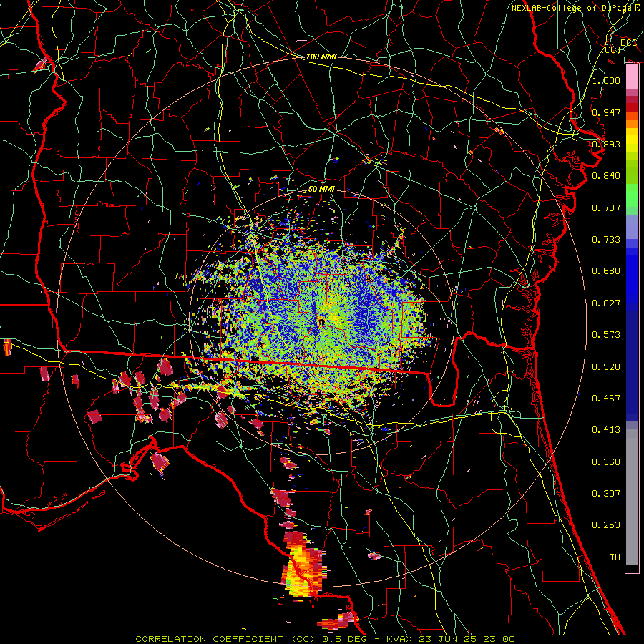Select the 0.520 legend value
644x644 pixels.
click(606, 367)
